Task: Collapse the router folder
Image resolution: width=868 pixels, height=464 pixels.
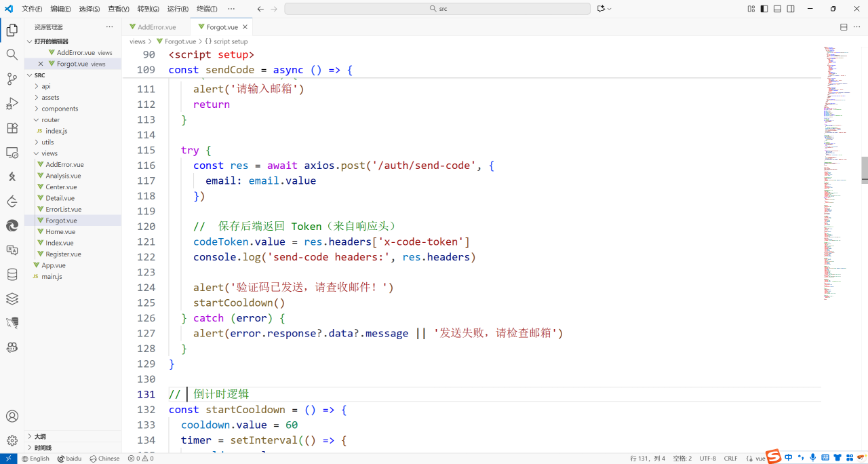Action: 73,120
